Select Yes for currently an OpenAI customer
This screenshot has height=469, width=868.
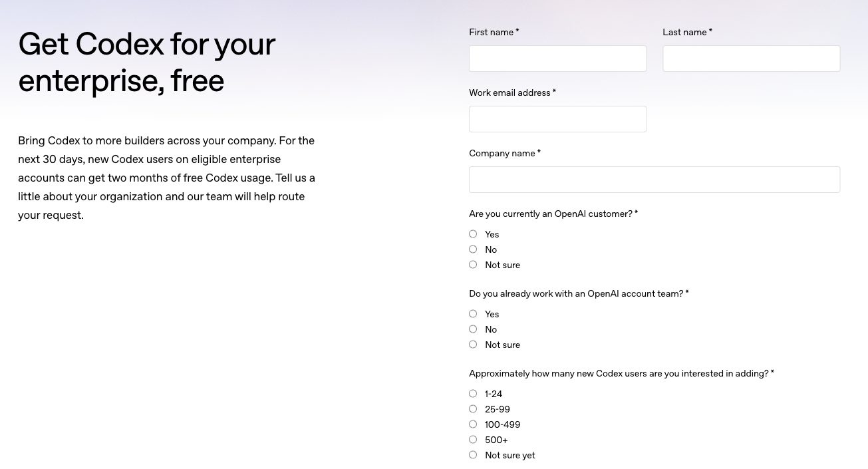[x=473, y=234]
